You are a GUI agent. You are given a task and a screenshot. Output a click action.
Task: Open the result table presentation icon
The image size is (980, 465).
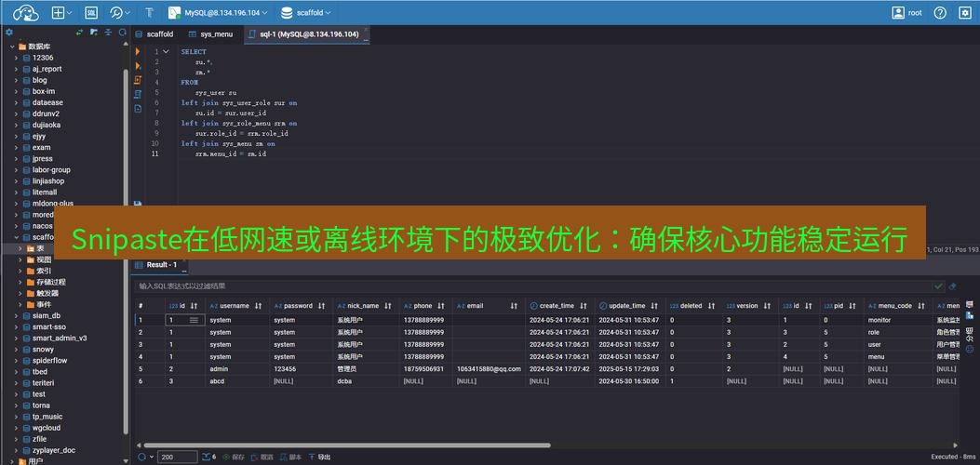pyautogui.click(x=970, y=304)
